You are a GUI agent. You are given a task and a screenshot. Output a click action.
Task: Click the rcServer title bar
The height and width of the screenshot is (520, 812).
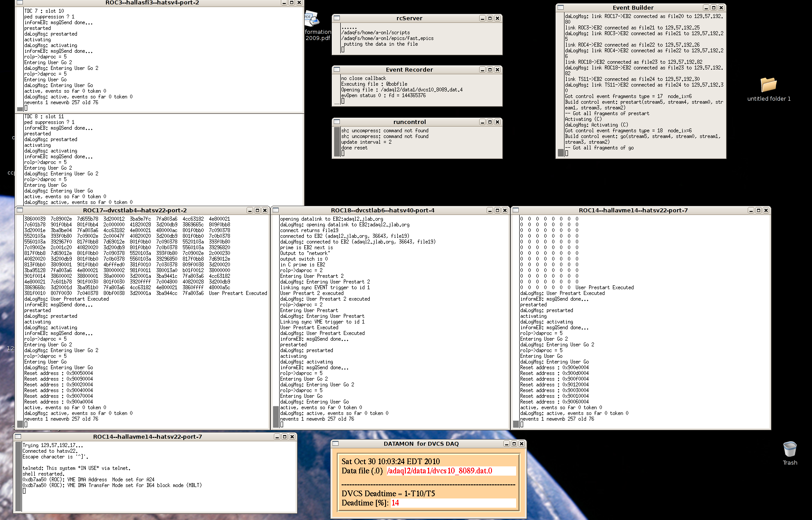point(409,18)
